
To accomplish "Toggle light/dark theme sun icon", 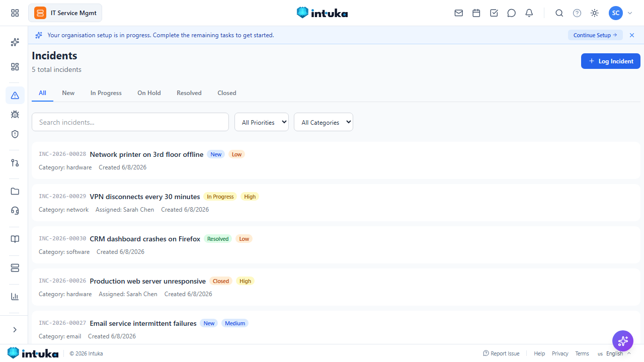I will click(x=595, y=13).
